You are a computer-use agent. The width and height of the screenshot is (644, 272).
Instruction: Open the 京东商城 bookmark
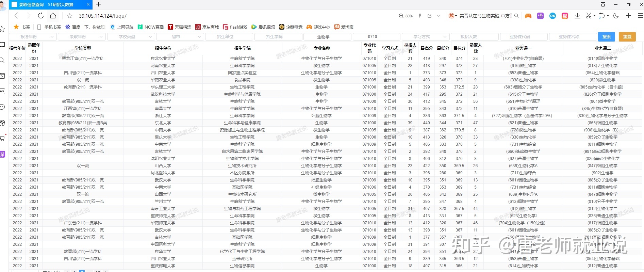(x=207, y=27)
